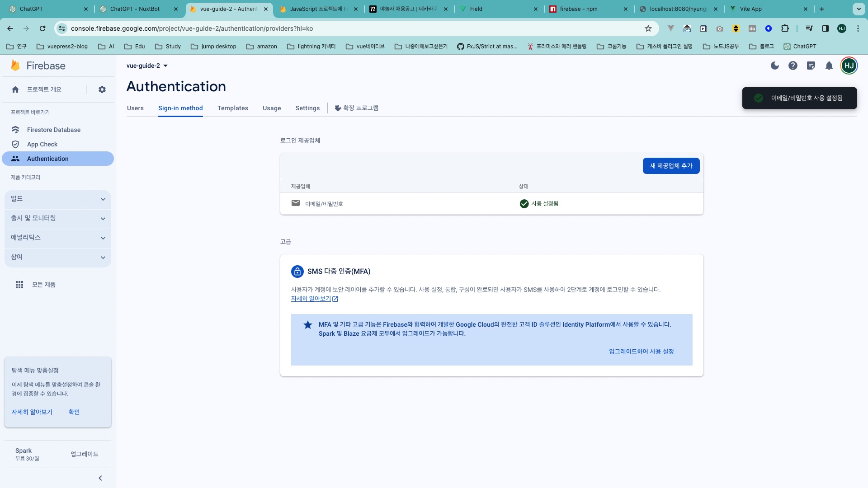Click the all products grid icon

pyautogui.click(x=19, y=285)
